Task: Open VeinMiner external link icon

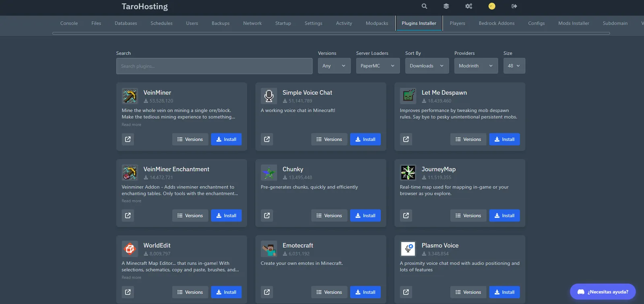Action: pos(128,139)
